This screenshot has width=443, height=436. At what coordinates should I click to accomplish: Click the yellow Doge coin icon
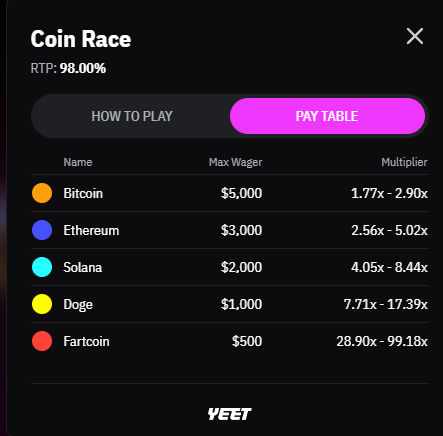coord(42,304)
